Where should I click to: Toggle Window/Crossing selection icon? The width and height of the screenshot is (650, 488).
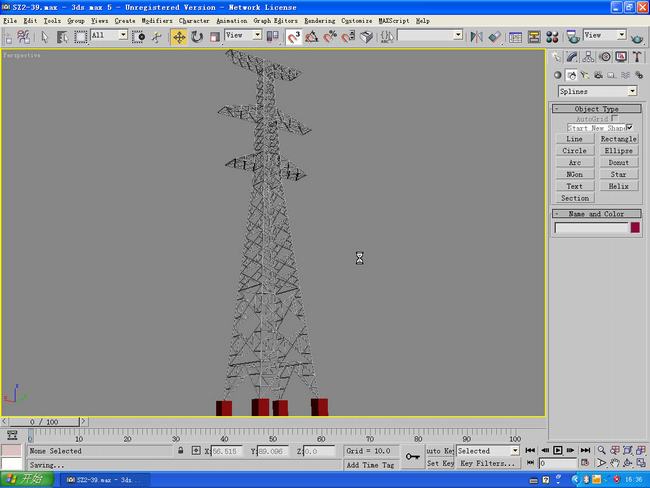(138, 37)
